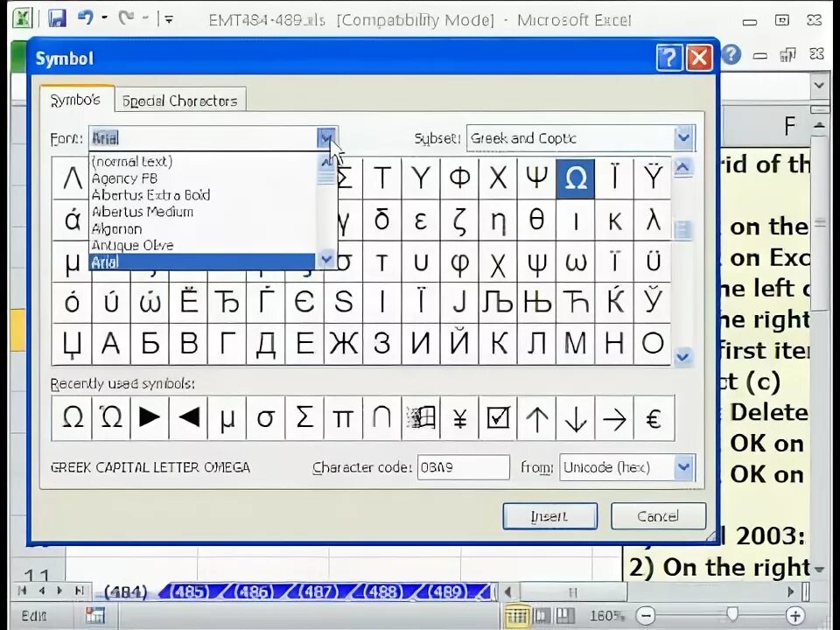Open sheet tab (486)
Screen dimensions: 840x630
pos(255,591)
